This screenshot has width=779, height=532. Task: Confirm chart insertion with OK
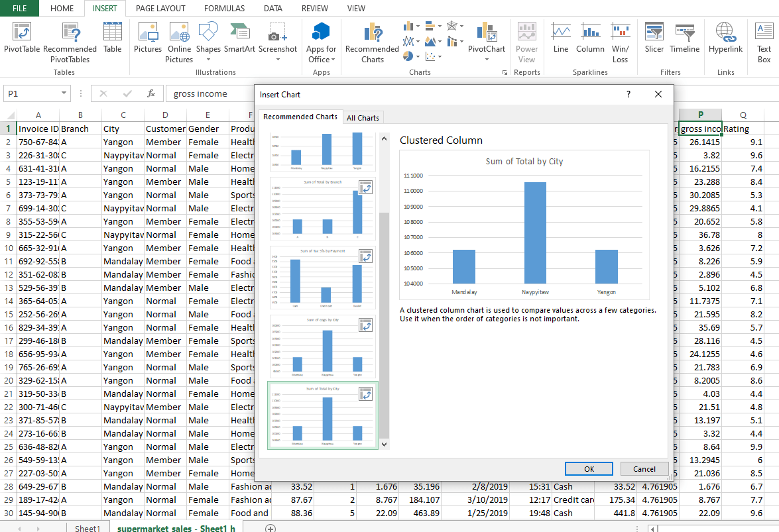tap(588, 468)
